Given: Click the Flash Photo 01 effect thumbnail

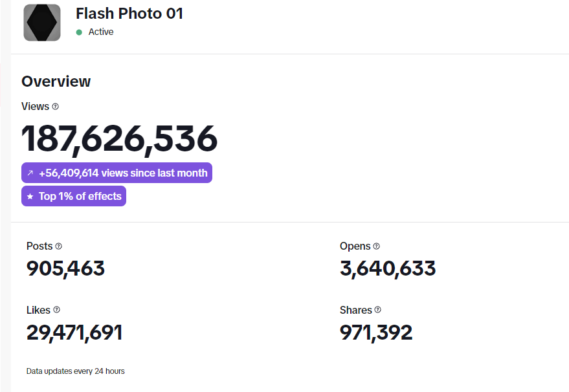Looking at the screenshot, I should click(42, 23).
